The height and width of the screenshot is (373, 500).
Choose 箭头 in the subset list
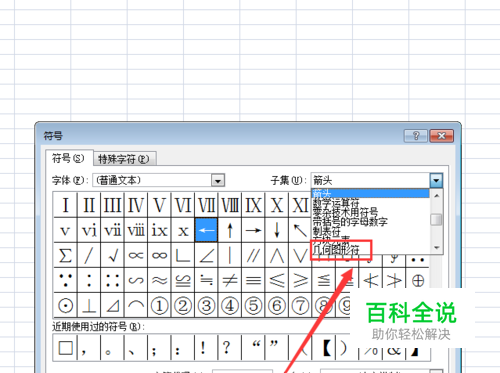(x=370, y=193)
